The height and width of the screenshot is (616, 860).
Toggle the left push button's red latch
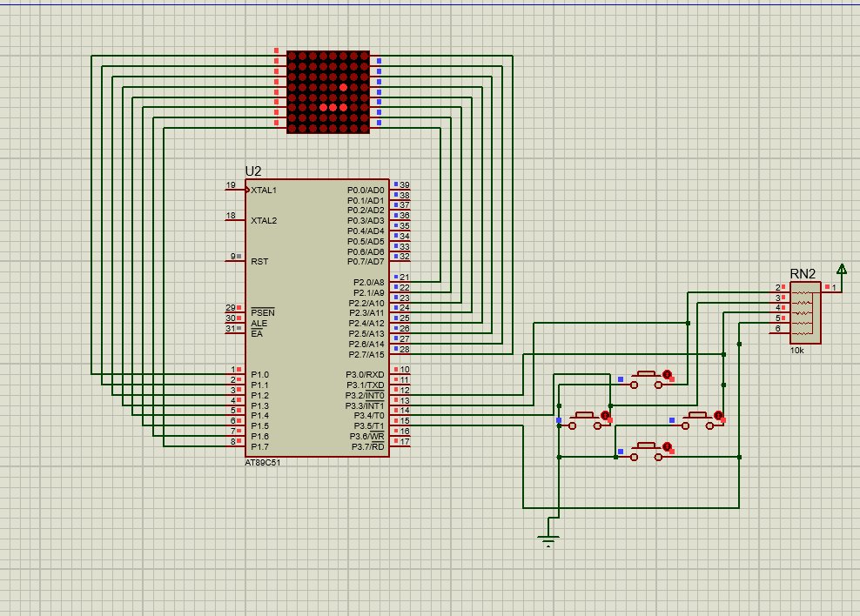coord(605,416)
